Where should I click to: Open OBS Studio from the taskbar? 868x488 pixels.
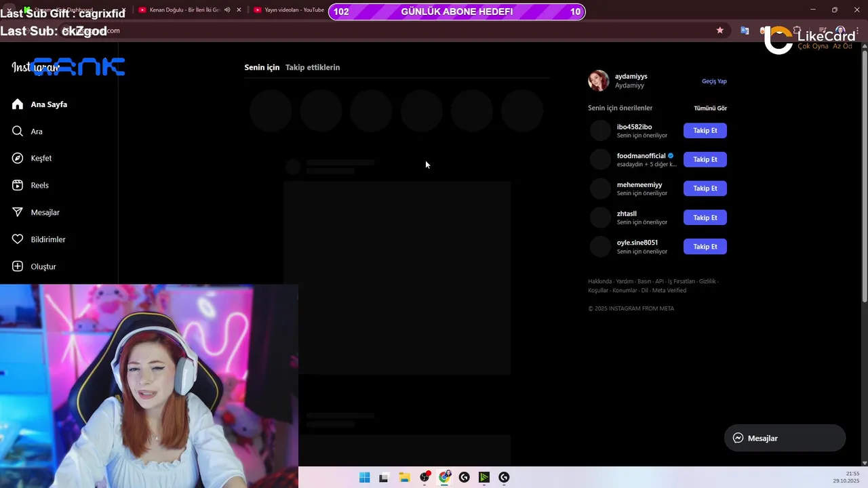point(425,477)
